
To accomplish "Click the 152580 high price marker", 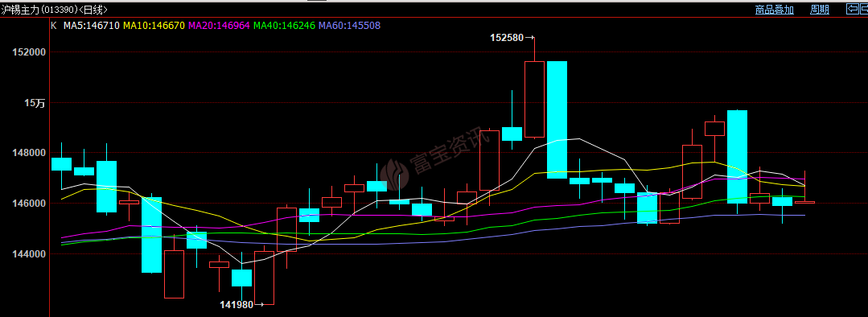I will click(512, 38).
